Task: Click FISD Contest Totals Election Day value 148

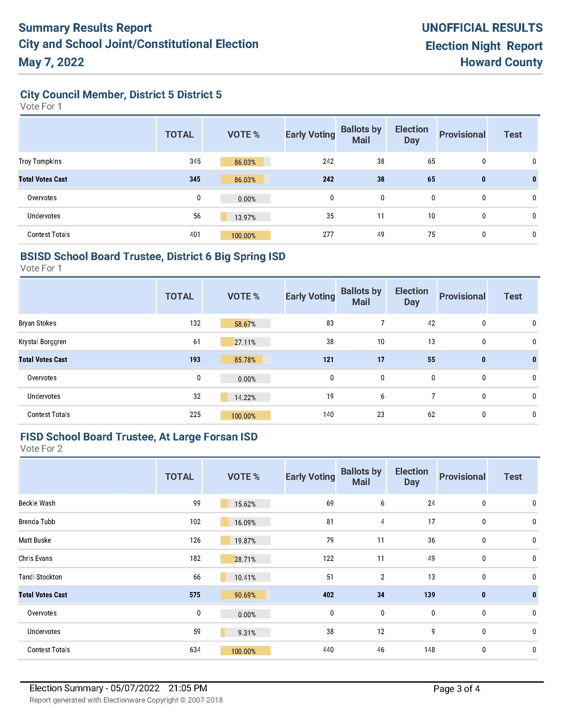Action: [430, 650]
